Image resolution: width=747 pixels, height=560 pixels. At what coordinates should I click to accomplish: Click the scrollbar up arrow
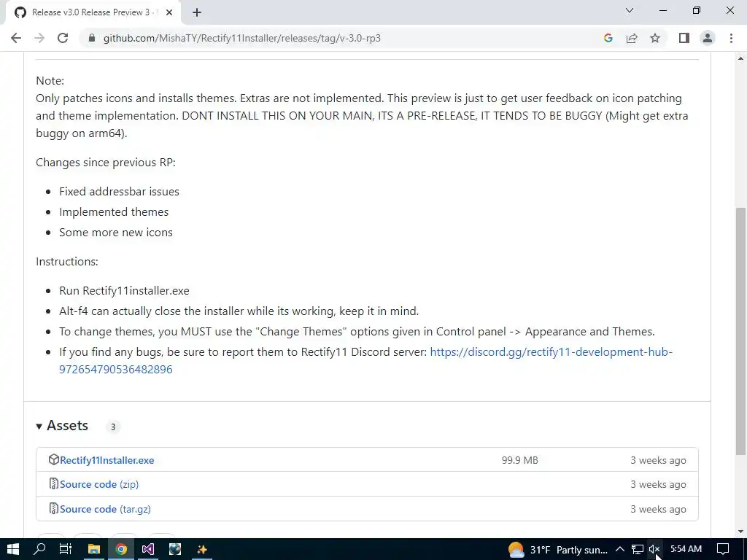point(740,58)
